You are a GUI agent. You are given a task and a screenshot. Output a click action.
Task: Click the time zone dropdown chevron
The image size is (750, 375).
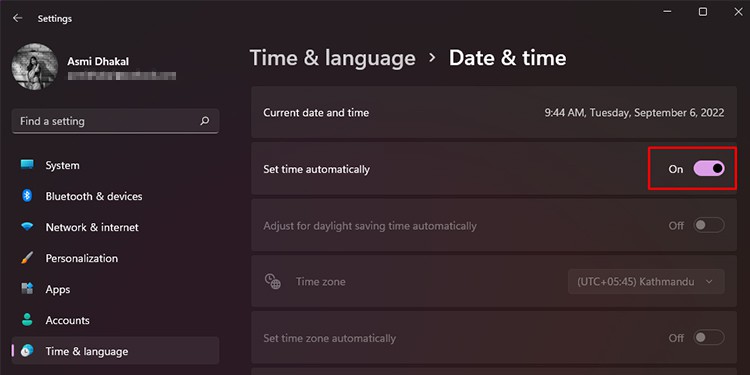click(709, 282)
